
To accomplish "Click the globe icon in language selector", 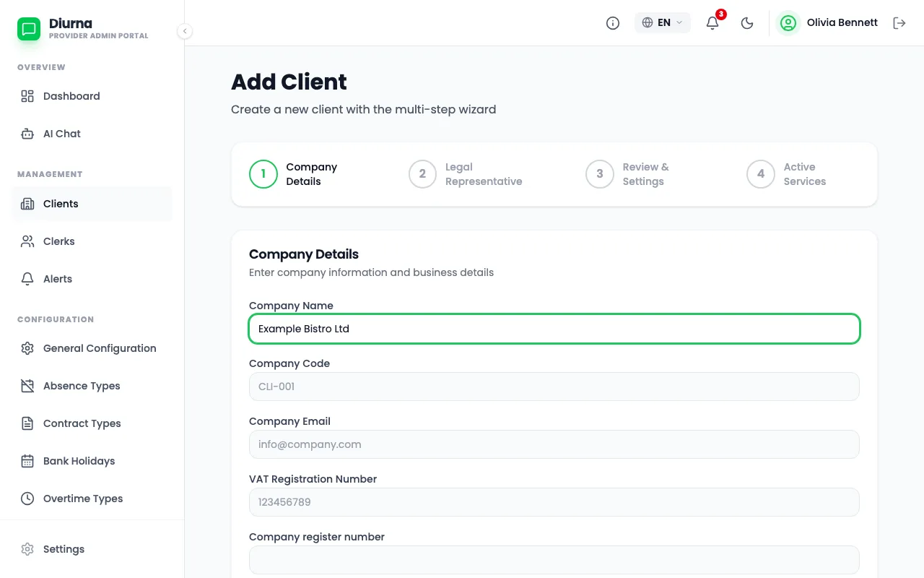I will tap(648, 22).
